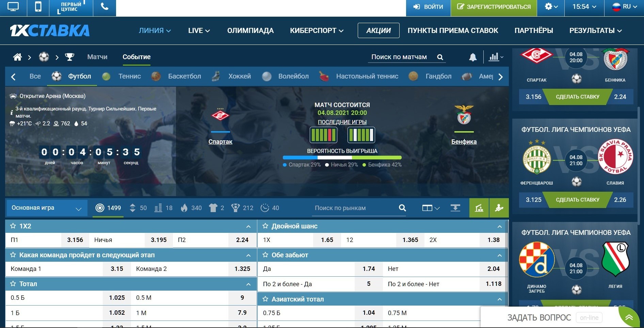Collapse the 1X2 market section
Image resolution: width=644 pixels, height=328 pixels.
tap(248, 226)
